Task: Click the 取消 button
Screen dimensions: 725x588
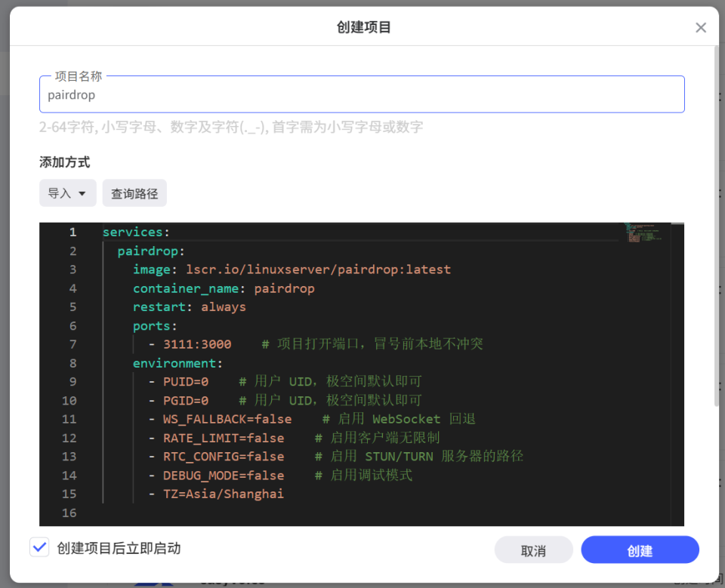Action: pyautogui.click(x=533, y=550)
